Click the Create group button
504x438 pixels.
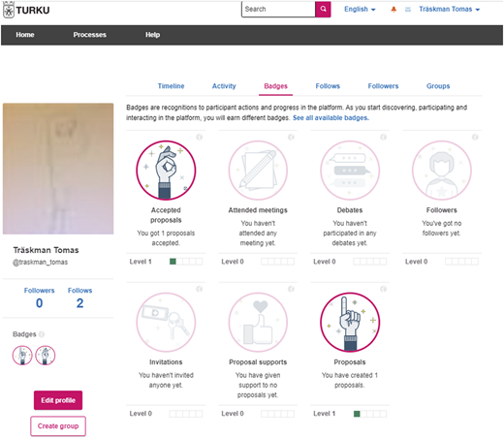[x=58, y=426]
